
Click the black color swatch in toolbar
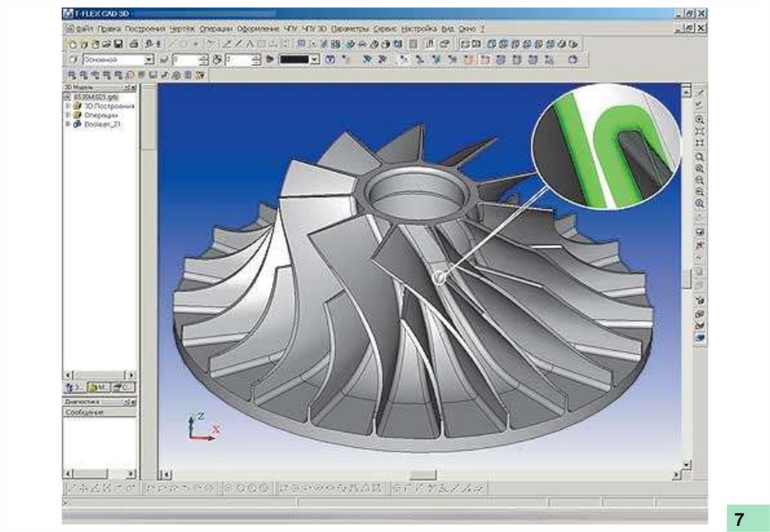coord(295,60)
